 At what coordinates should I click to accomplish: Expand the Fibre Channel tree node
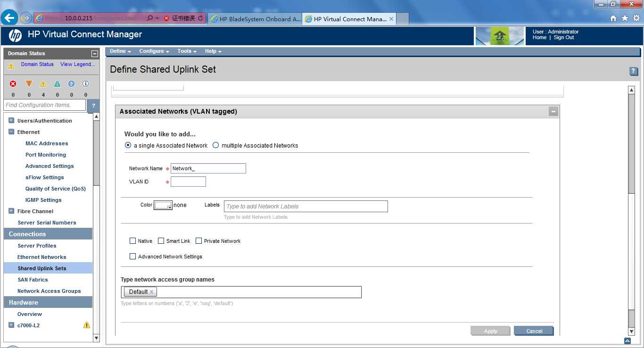11,211
